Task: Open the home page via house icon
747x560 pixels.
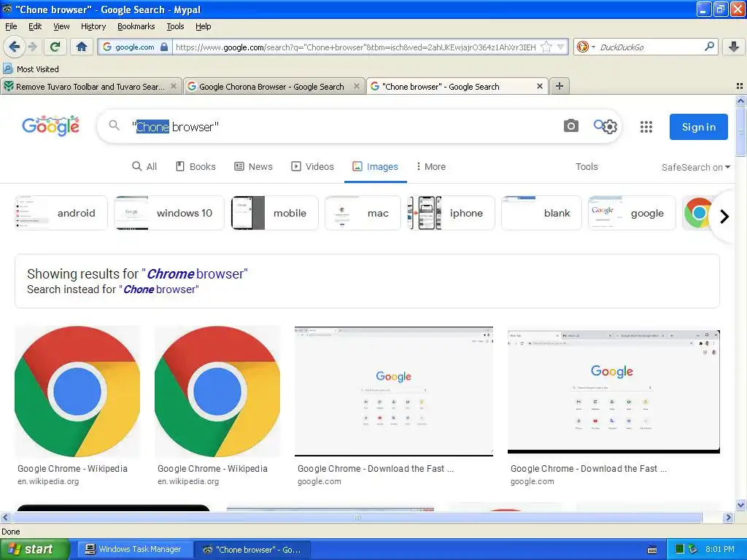Action: [82, 47]
